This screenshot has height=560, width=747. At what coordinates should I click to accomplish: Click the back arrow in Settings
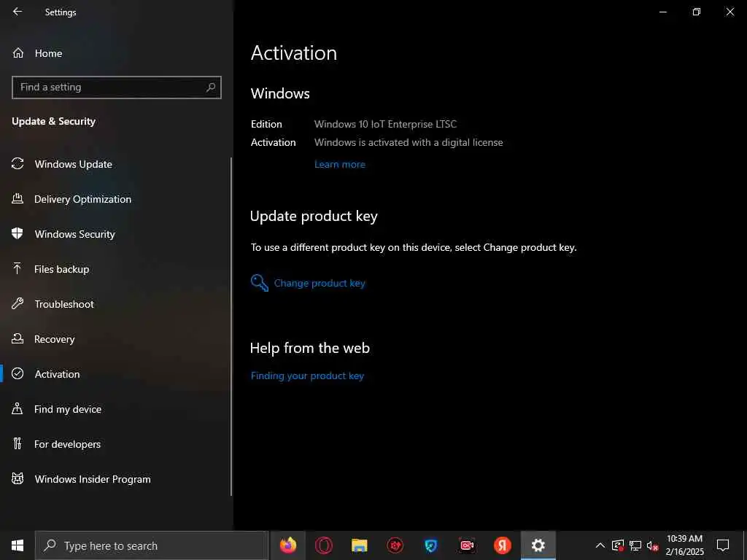(x=18, y=12)
